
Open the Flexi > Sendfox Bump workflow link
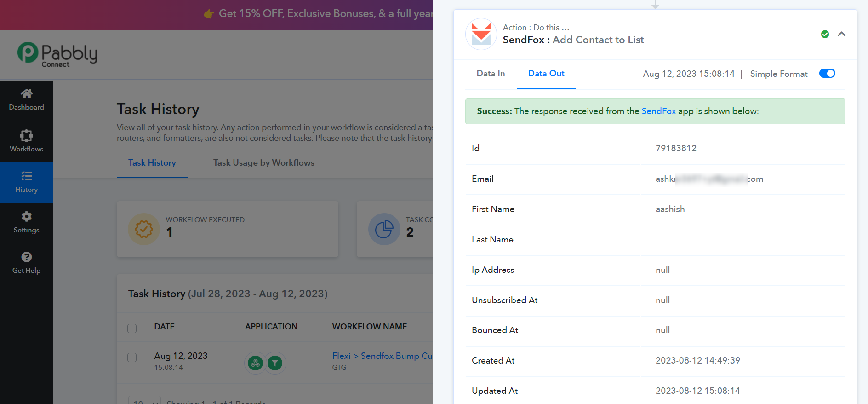coord(382,356)
